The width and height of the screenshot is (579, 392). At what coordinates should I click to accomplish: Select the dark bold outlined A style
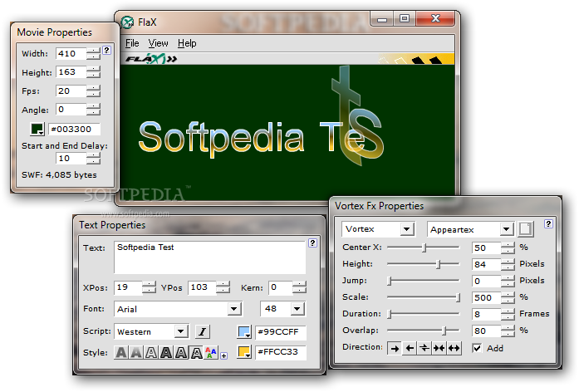tap(166, 352)
